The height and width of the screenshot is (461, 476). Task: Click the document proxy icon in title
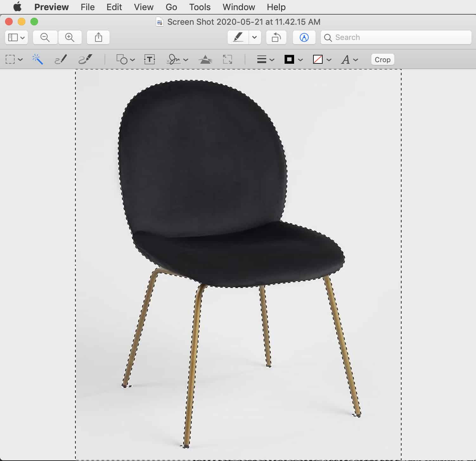(160, 22)
